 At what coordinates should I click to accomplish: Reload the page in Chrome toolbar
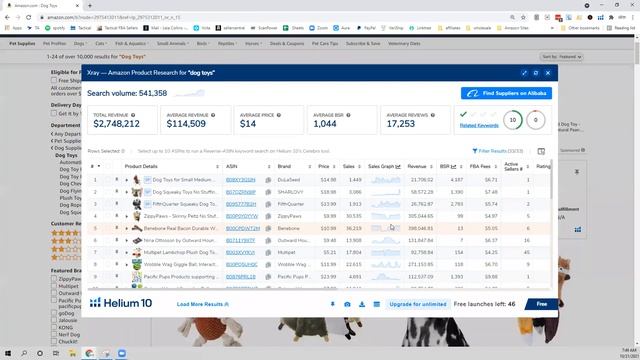tap(29, 17)
